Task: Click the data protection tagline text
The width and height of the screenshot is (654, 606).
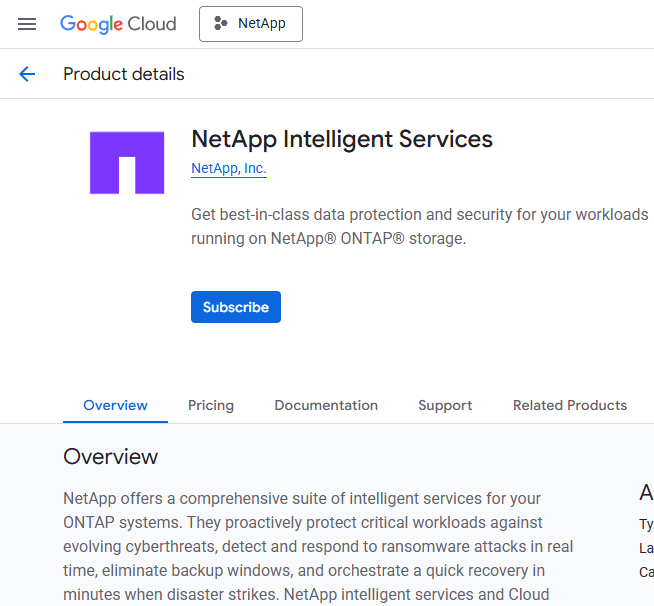Action: click(419, 227)
